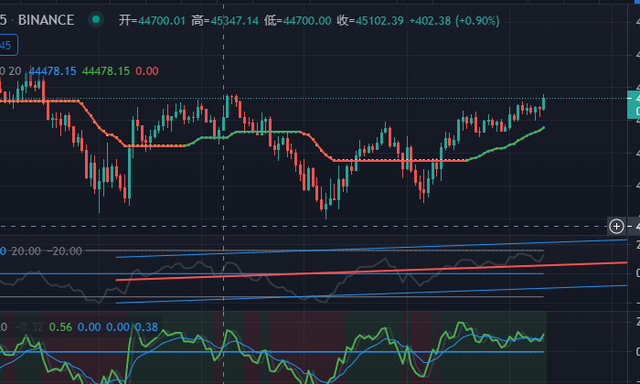The height and width of the screenshot is (384, 640).
Task: Click the close price value 45102.39
Action: pyautogui.click(x=380, y=21)
